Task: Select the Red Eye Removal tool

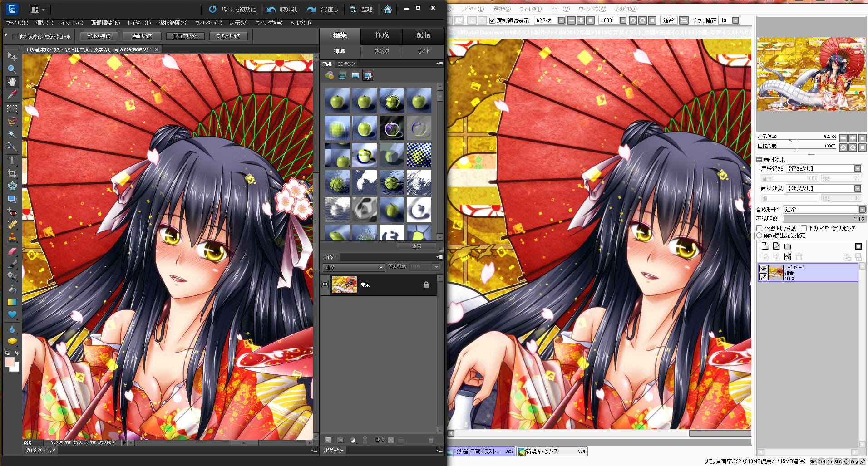Action: pyautogui.click(x=12, y=212)
